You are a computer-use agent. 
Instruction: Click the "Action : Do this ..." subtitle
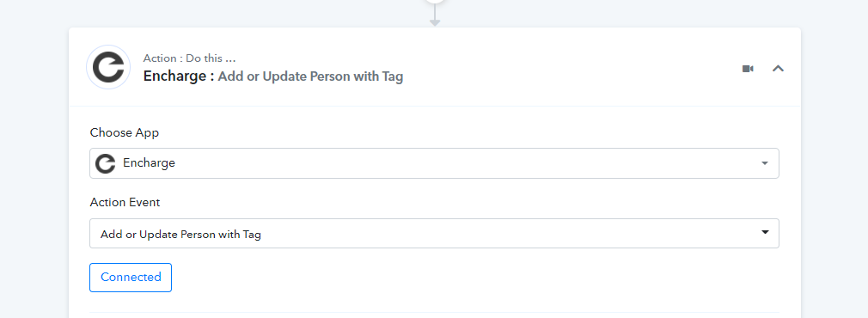[x=189, y=58]
